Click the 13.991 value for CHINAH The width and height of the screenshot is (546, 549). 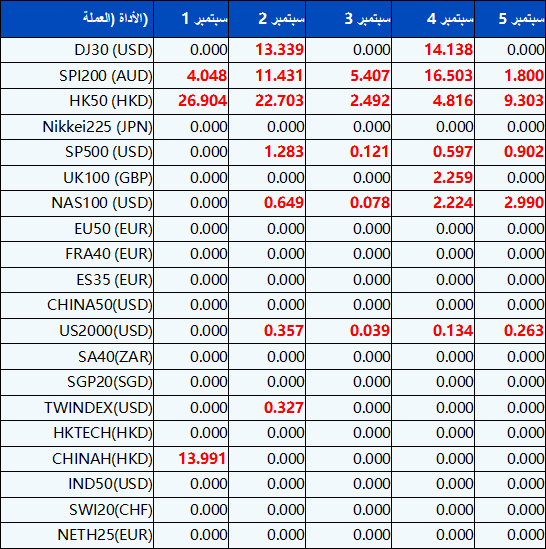(202, 459)
